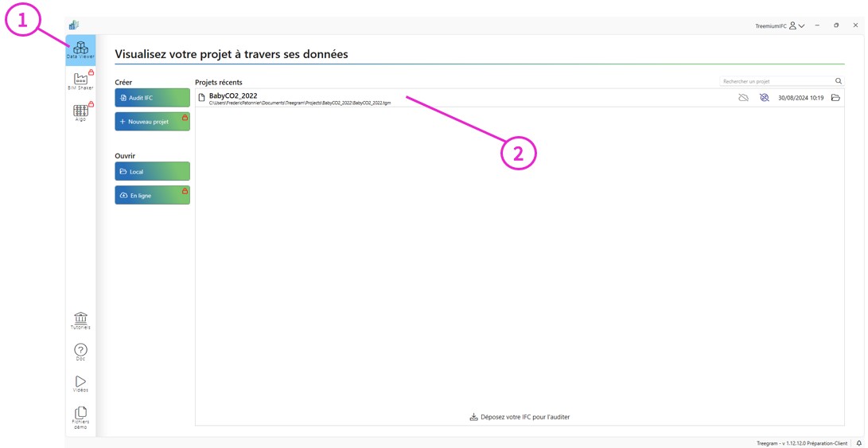
Task: Open the Doc help icon
Action: pos(80,352)
